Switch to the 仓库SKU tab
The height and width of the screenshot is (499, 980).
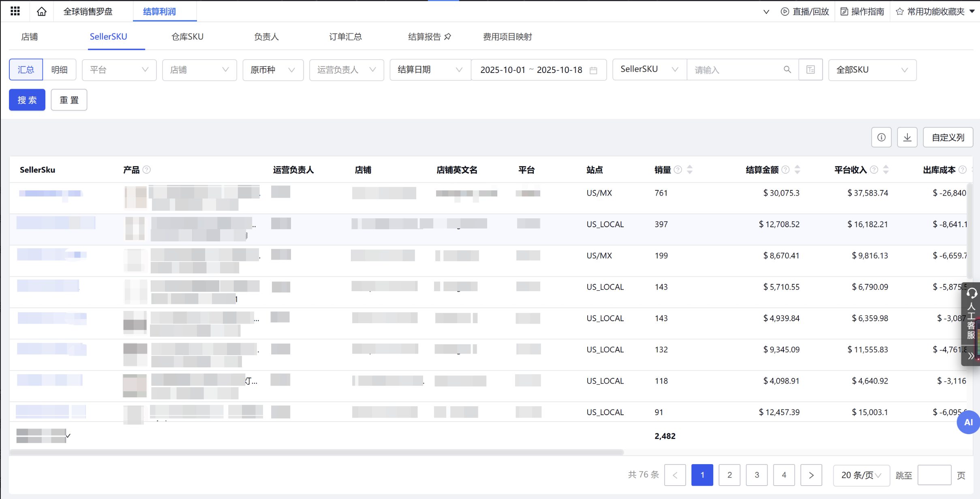click(187, 36)
